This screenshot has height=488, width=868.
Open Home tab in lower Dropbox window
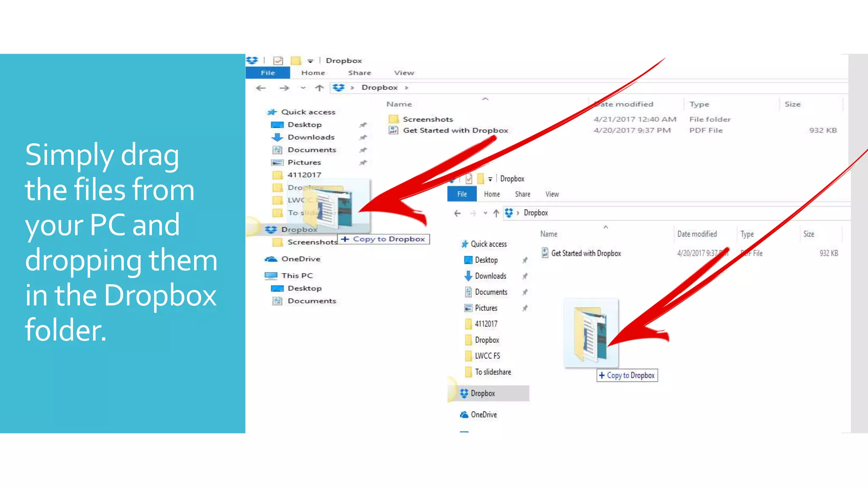492,194
